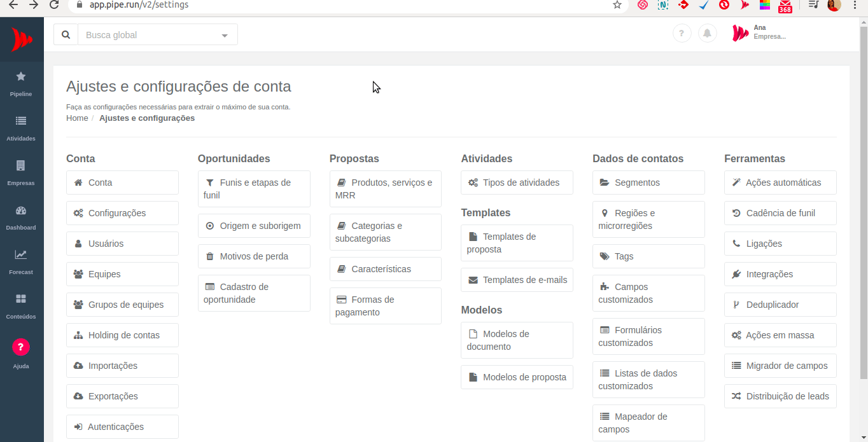Image resolution: width=868 pixels, height=442 pixels.
Task: Open Configurações settings
Action: point(122,213)
